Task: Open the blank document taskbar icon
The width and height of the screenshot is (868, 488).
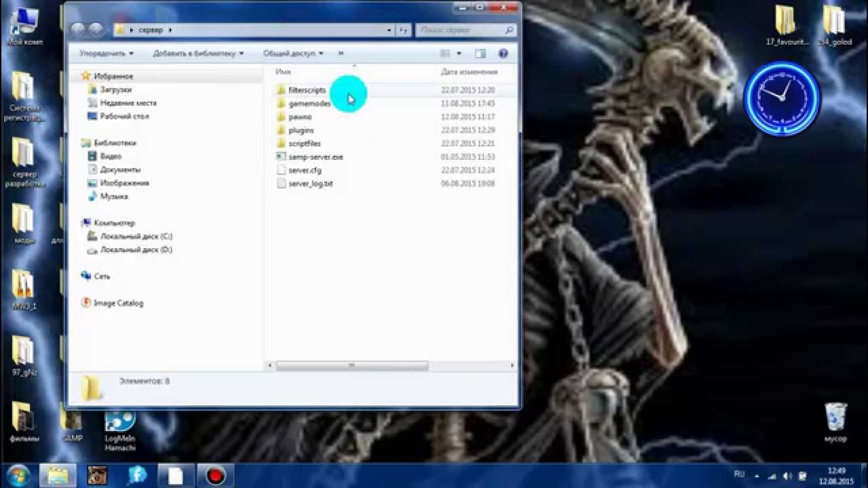Action: 176,475
